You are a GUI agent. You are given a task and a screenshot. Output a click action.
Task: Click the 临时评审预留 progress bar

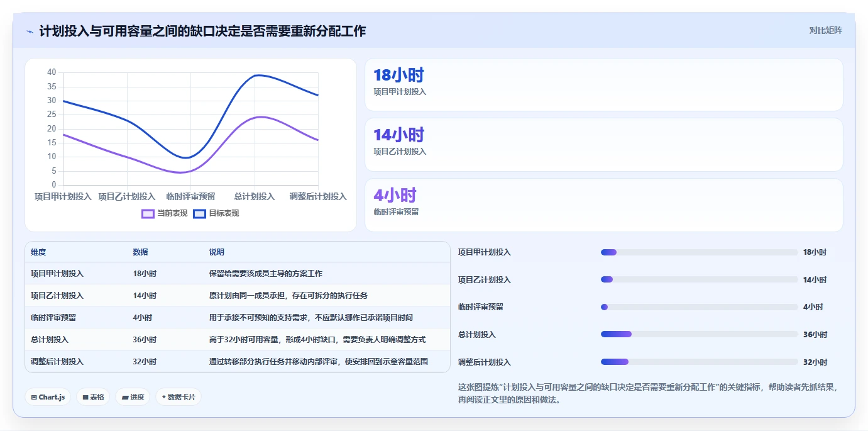699,307
